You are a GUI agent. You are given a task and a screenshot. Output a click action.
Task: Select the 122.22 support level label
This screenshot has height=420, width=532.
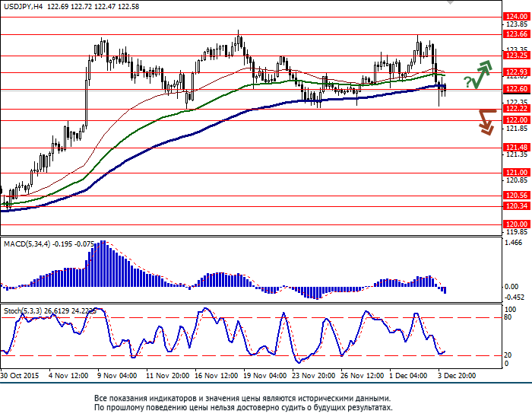coord(517,109)
